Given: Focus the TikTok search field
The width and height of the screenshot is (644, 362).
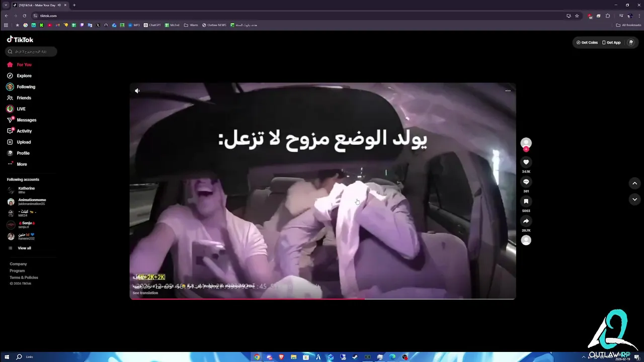Looking at the screenshot, I should click(x=31, y=51).
